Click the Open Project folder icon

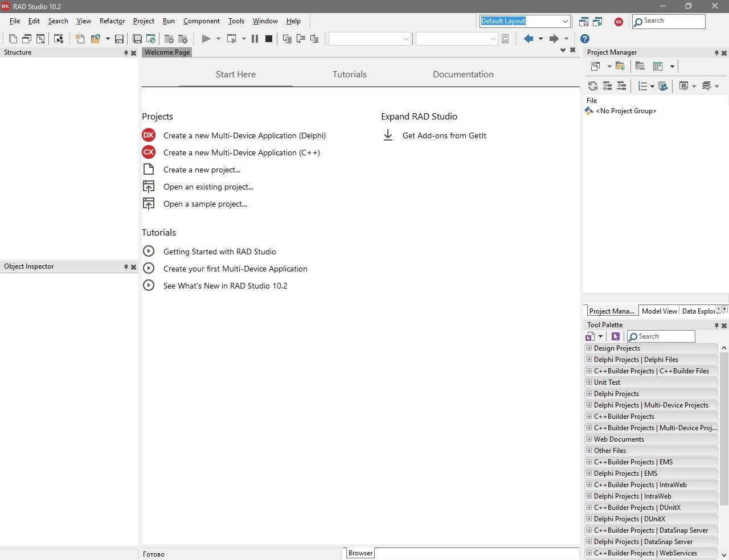click(x=95, y=39)
